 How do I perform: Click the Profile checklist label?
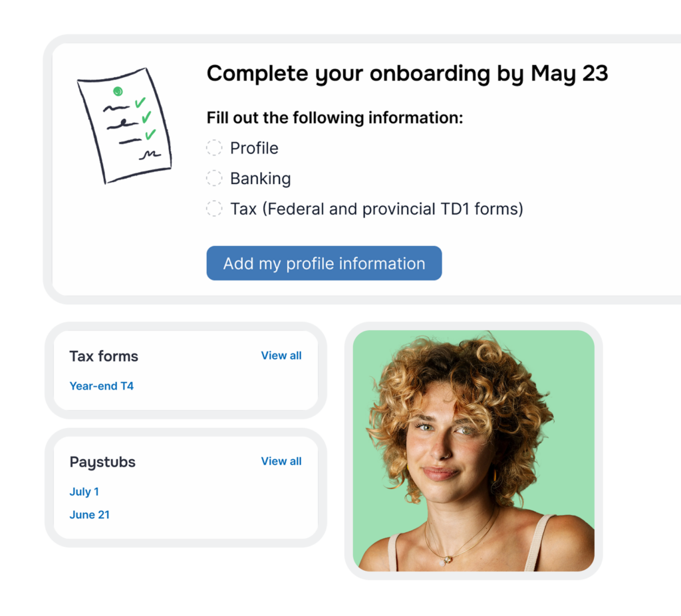click(254, 148)
